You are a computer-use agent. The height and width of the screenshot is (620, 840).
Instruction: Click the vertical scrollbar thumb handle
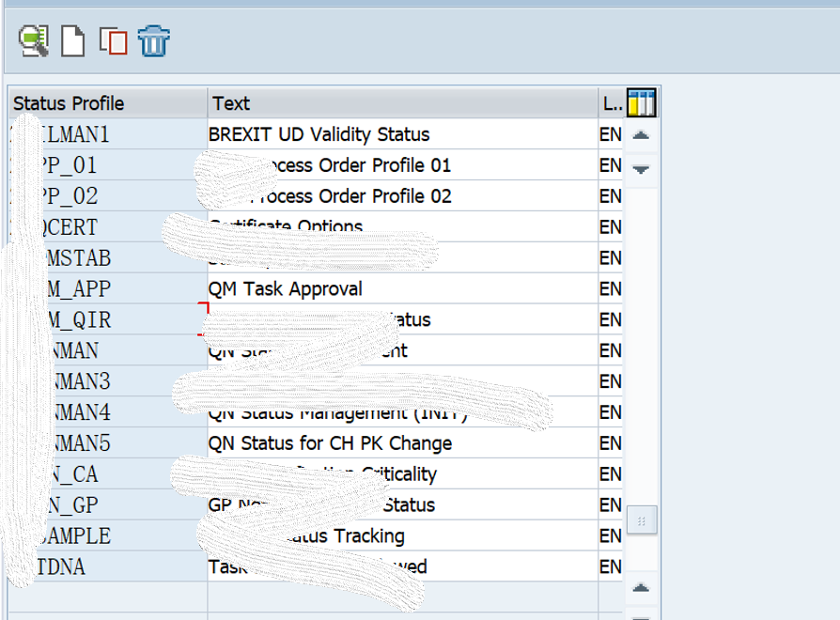point(641,519)
